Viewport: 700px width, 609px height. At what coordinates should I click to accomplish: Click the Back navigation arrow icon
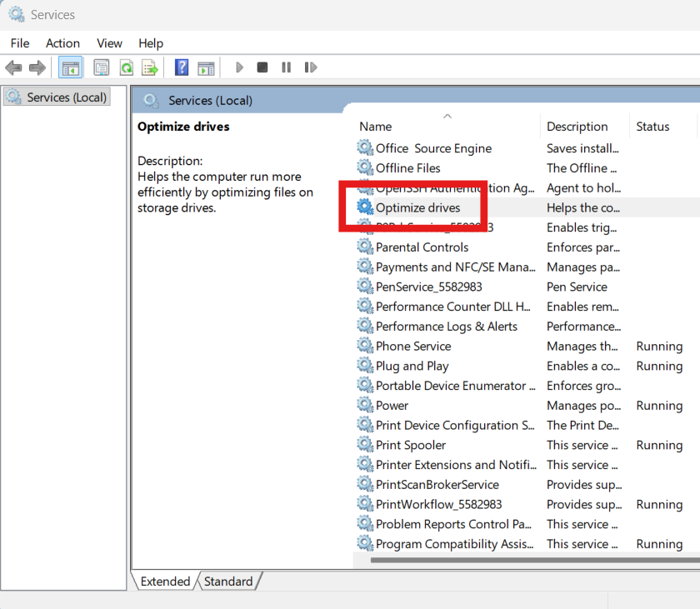pyautogui.click(x=13, y=67)
